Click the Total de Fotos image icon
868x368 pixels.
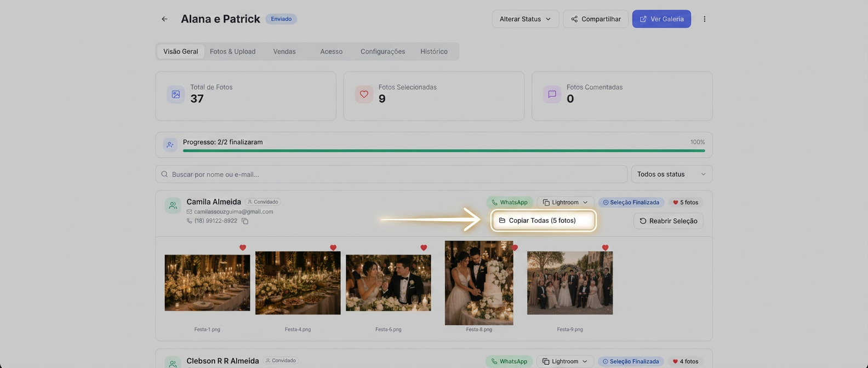176,94
